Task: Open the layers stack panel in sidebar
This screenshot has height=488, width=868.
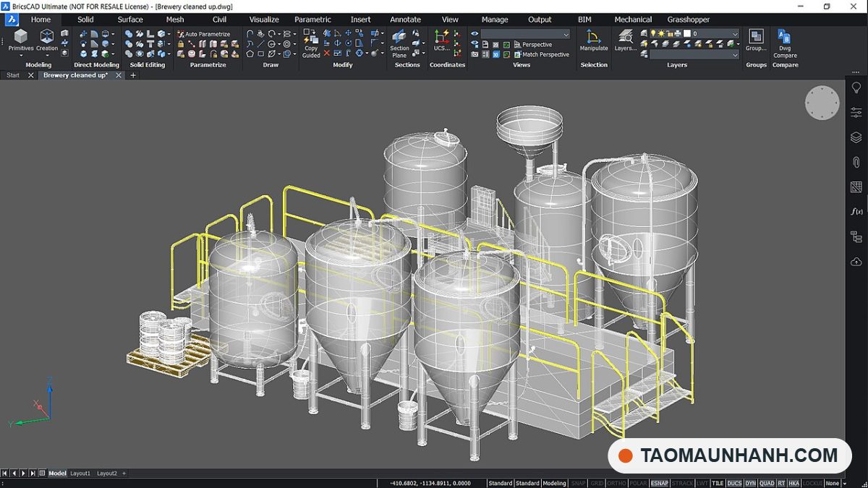Action: tap(856, 137)
